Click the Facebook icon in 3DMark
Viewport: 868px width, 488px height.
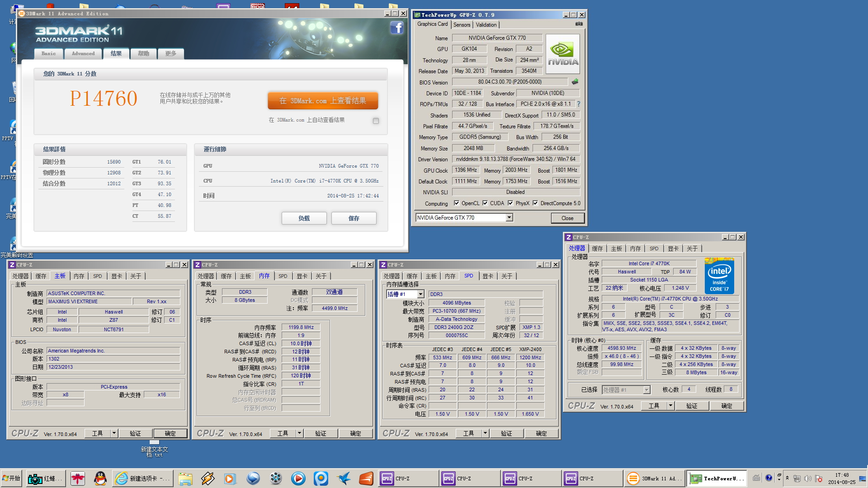tap(396, 28)
